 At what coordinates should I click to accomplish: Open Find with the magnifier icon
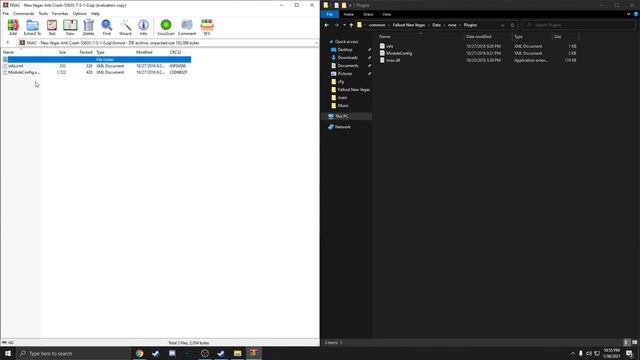point(107,27)
